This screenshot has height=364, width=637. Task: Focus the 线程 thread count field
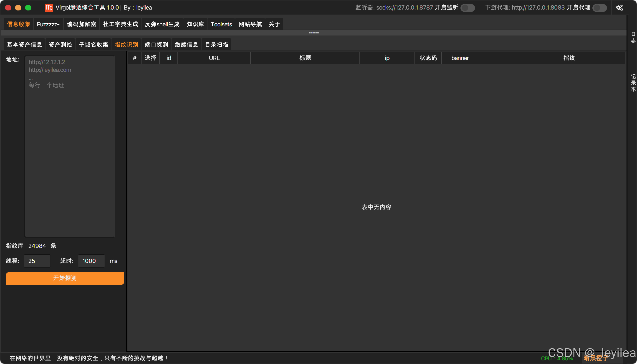point(37,261)
